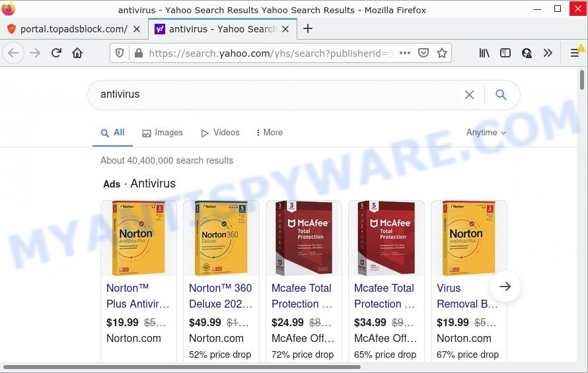The image size is (588, 373).
Task: Open Firefox hamburger application menu
Action: pyautogui.click(x=575, y=53)
